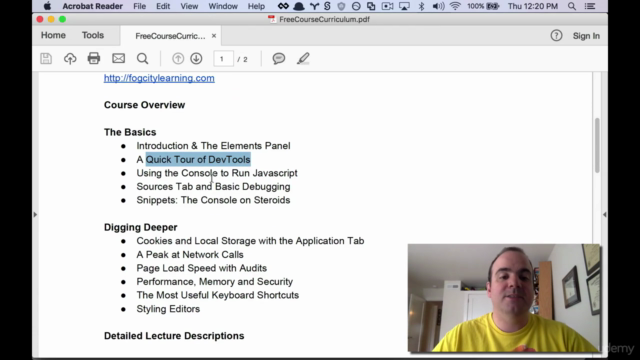Click the page number input field
640x360 pixels.
coord(223,59)
